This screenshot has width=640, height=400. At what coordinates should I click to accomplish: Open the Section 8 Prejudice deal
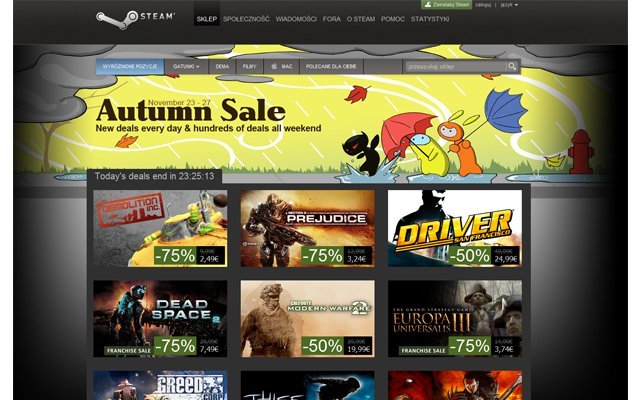307,228
